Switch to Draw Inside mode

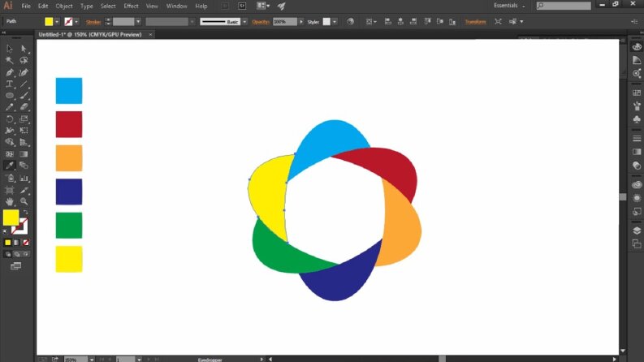pyautogui.click(x=26, y=254)
